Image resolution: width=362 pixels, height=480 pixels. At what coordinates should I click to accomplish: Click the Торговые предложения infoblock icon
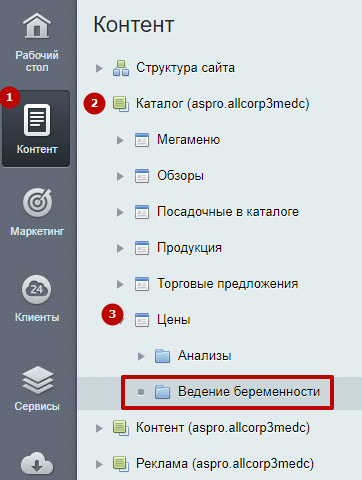click(x=142, y=284)
